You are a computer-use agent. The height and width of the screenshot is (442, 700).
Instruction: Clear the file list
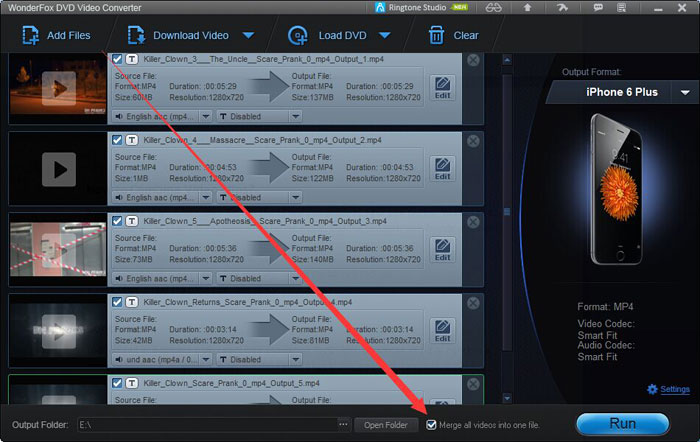tap(454, 35)
